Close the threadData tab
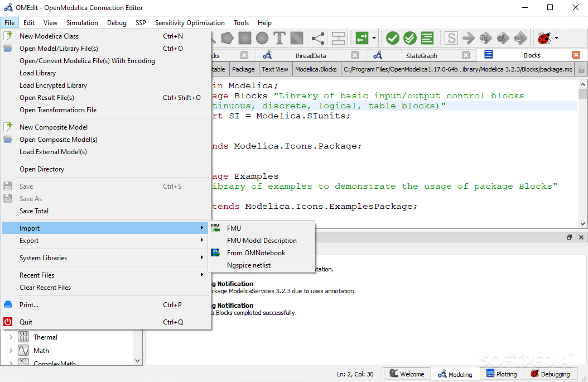 (x=355, y=55)
